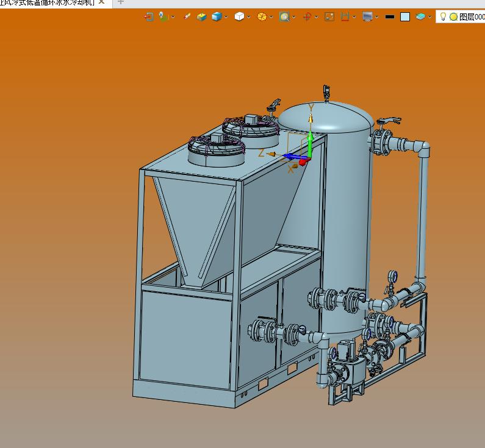Click the red H-shaped bracket icon
The image size is (485, 448).
click(345, 16)
